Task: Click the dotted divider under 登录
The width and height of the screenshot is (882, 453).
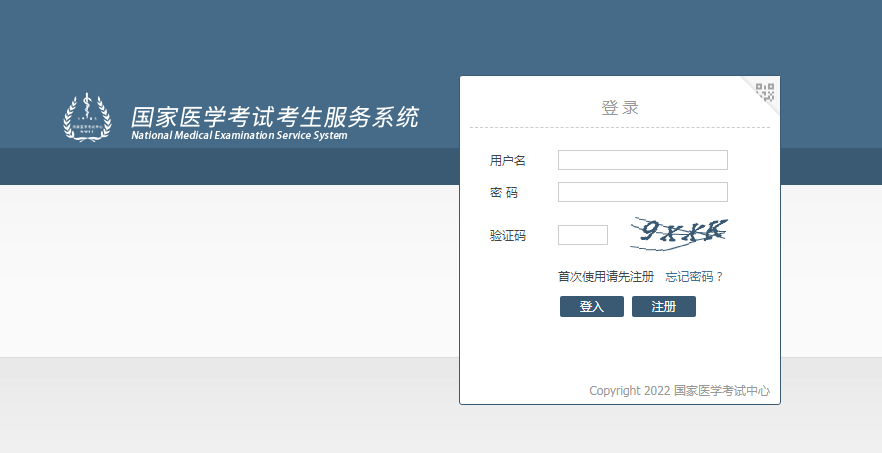Action: 620,128
